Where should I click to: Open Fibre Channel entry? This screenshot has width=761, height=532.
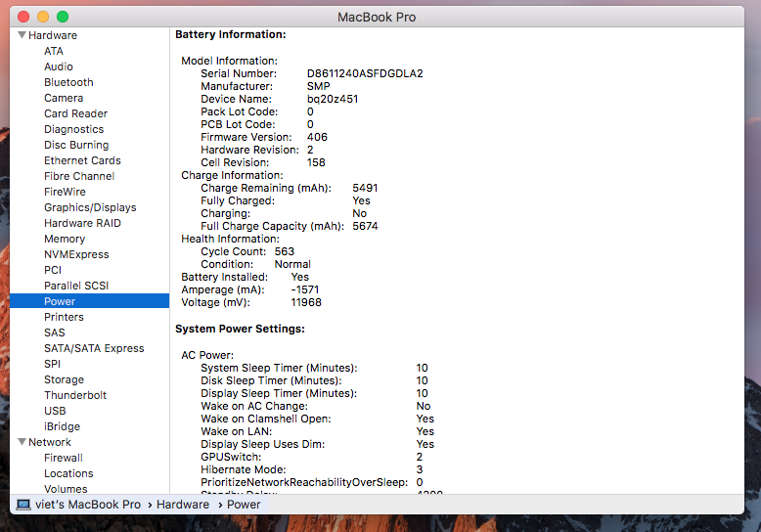tap(79, 176)
